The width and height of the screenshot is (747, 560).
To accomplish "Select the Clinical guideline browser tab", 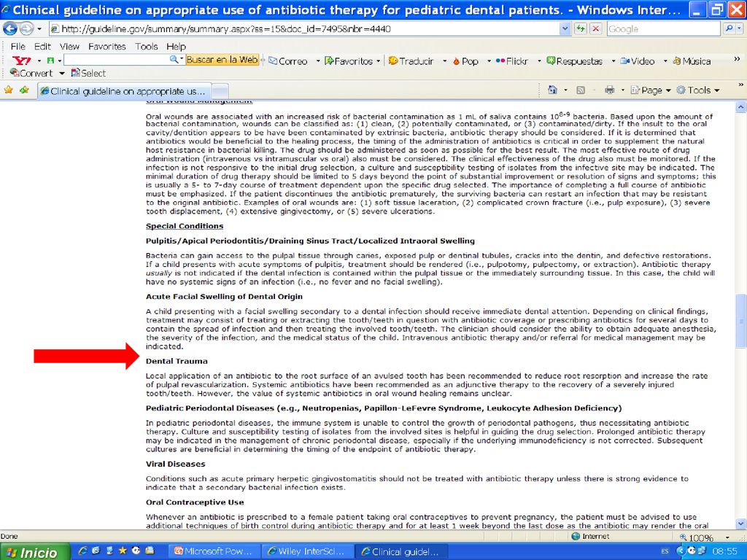I will 124,90.
